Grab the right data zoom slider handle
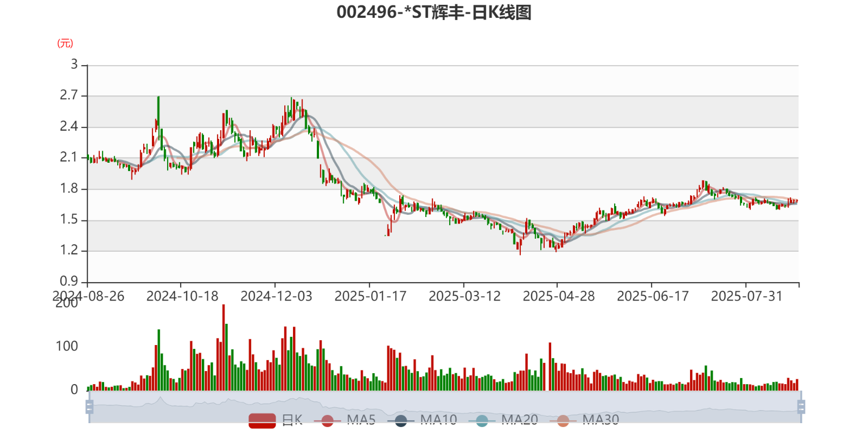Viewport: 868px width, 434px height. pos(801,407)
